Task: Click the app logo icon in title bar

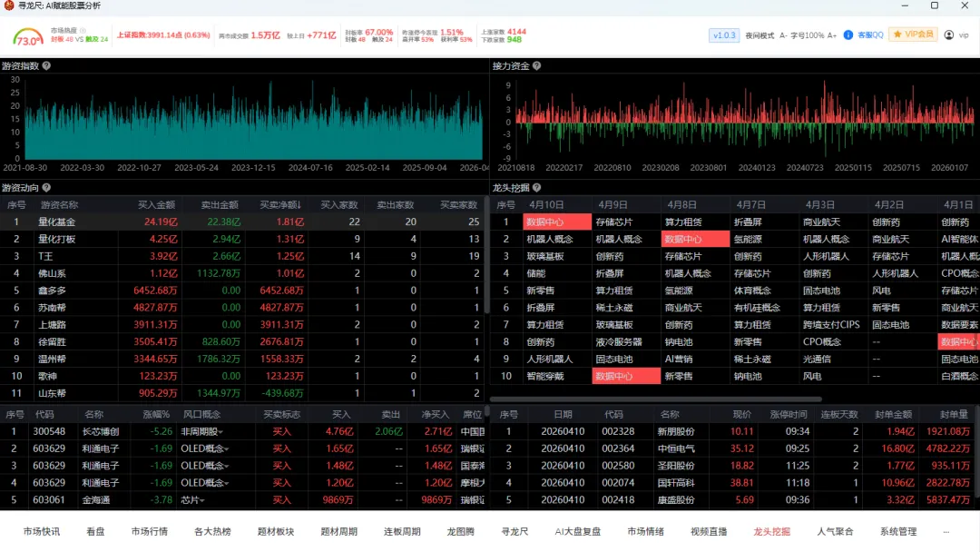Action: pos(9,5)
